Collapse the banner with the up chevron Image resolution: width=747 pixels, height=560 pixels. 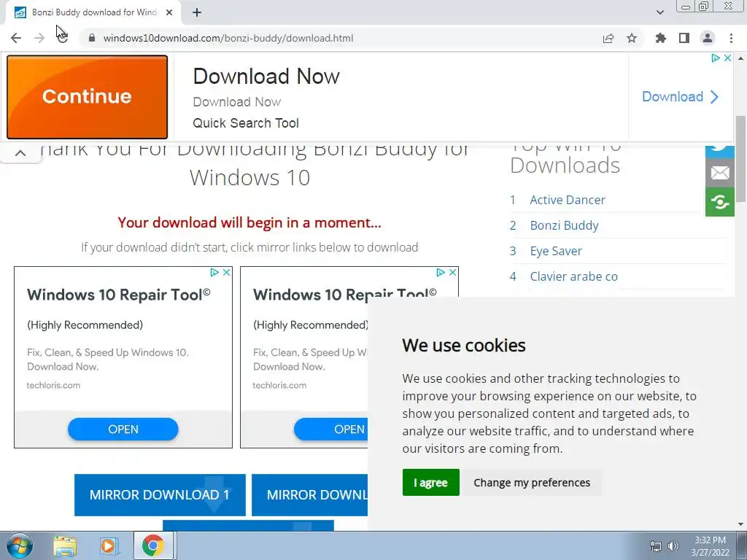20,153
